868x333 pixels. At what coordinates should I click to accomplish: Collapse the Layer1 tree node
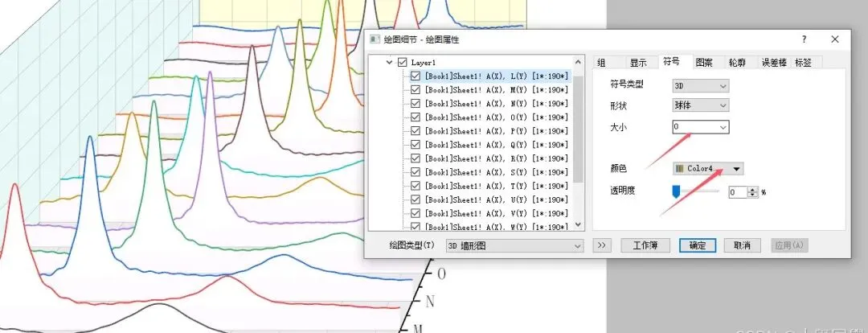click(x=390, y=63)
